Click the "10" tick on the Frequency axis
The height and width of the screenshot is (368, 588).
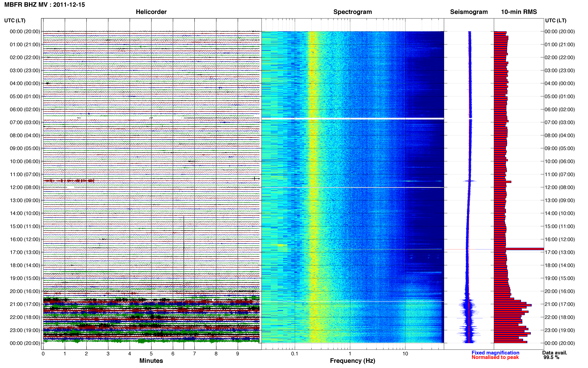(405, 354)
